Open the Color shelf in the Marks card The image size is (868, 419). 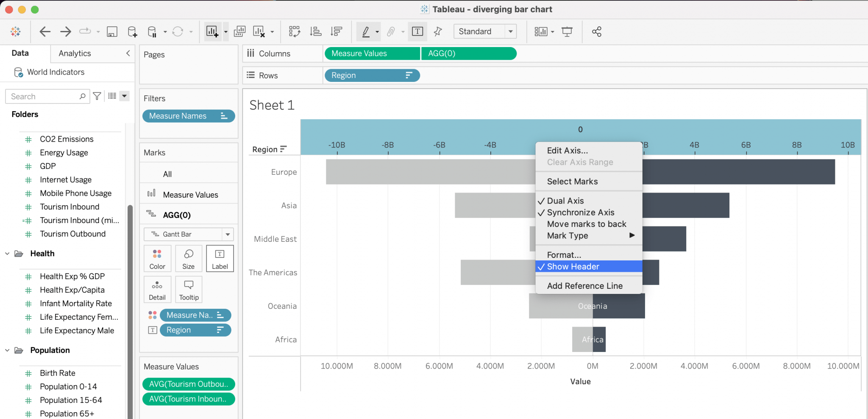pyautogui.click(x=157, y=258)
